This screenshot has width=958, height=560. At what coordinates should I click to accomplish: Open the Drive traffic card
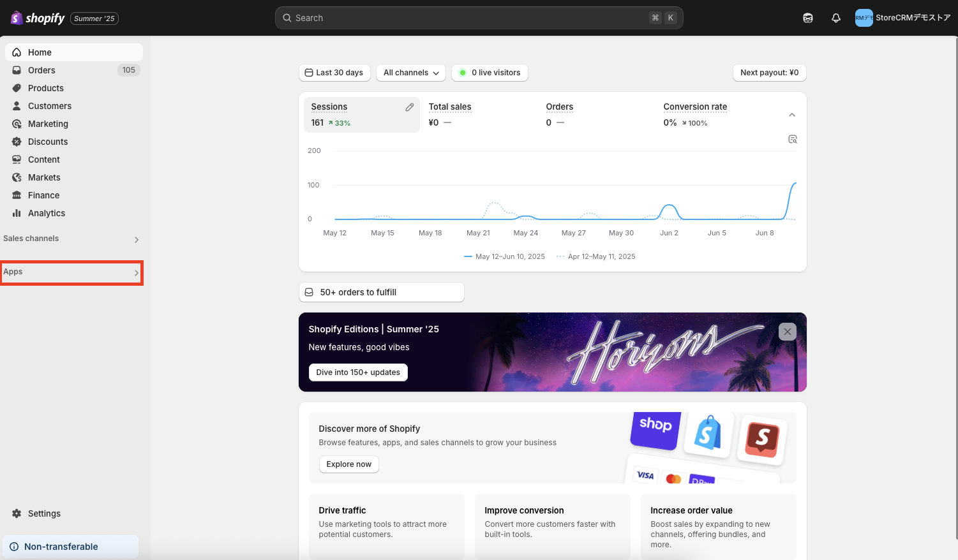387,527
